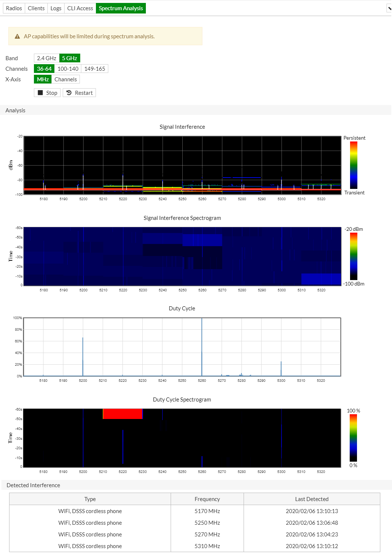Click the Persistent-Transient color gradient legend

click(x=353, y=165)
